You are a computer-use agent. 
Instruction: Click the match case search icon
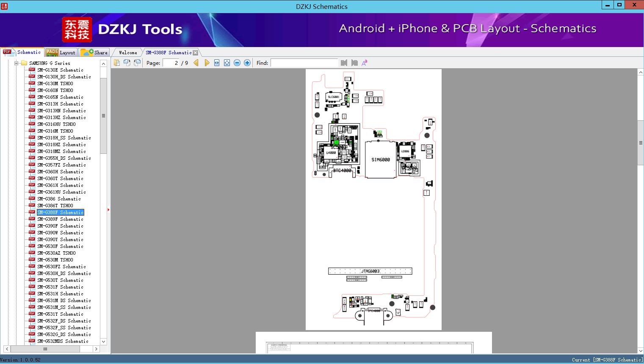364,63
